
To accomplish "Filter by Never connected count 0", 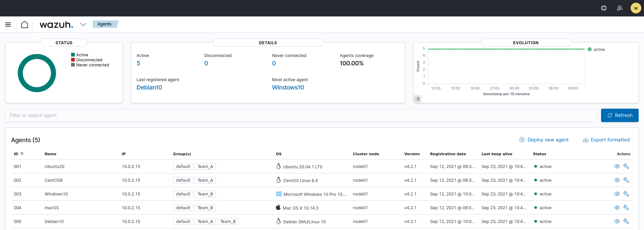I will coord(274,63).
